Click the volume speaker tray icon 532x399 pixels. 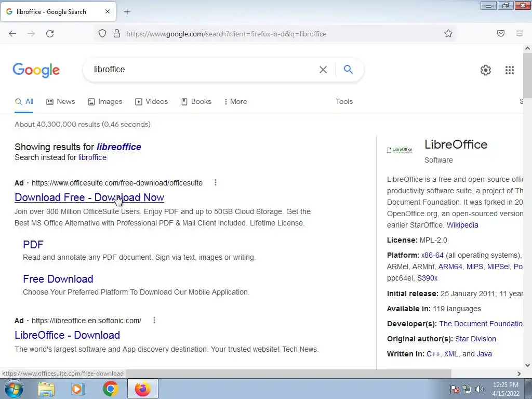pos(479,389)
